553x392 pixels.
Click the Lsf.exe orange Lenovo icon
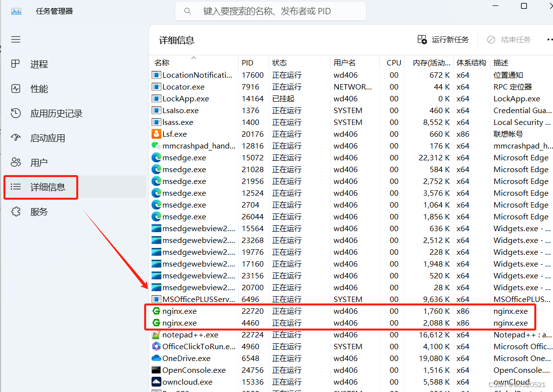click(156, 134)
